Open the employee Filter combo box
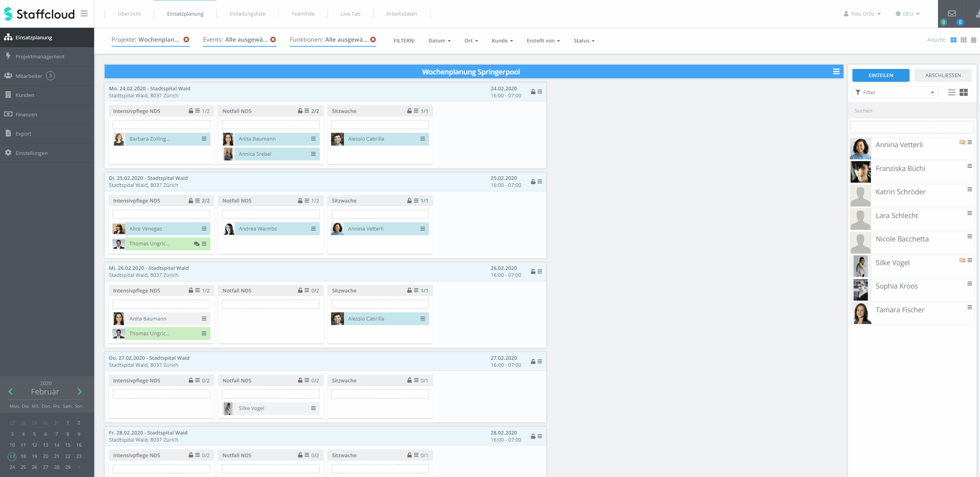Image resolution: width=980 pixels, height=477 pixels. pyautogui.click(x=895, y=92)
